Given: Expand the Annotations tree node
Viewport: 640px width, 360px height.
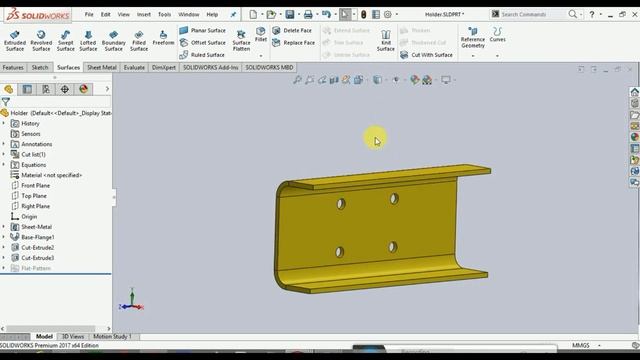Looking at the screenshot, I should (x=4, y=144).
